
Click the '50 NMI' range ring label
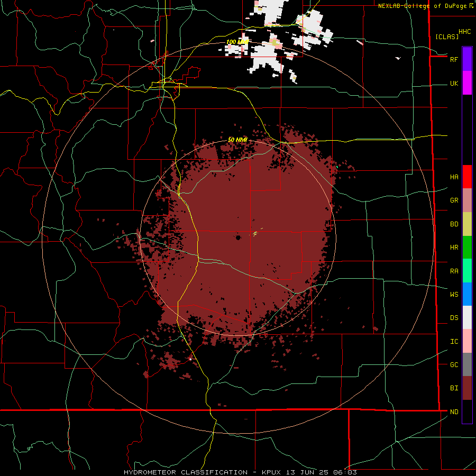point(237,140)
